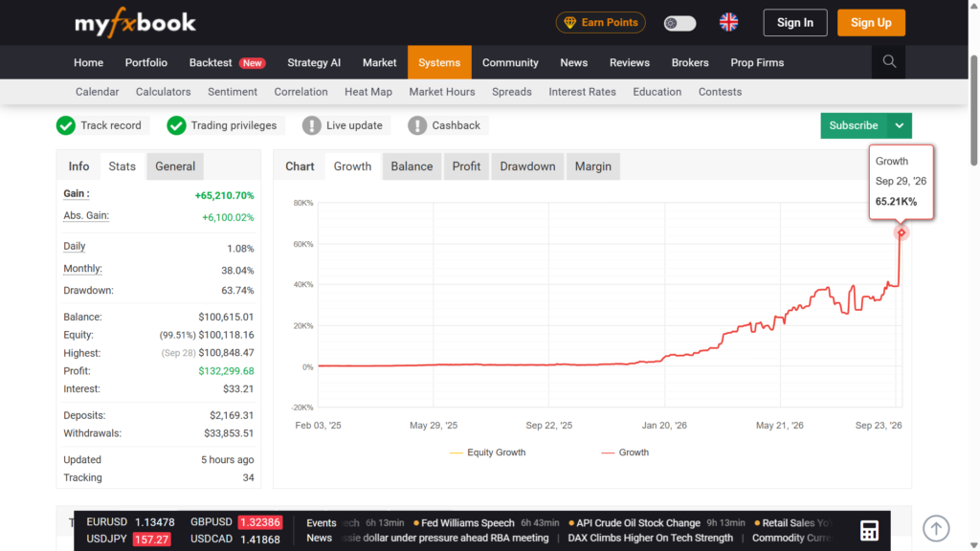Switch to the General info tab
This screenshot has width=980, height=551.
pyautogui.click(x=175, y=166)
